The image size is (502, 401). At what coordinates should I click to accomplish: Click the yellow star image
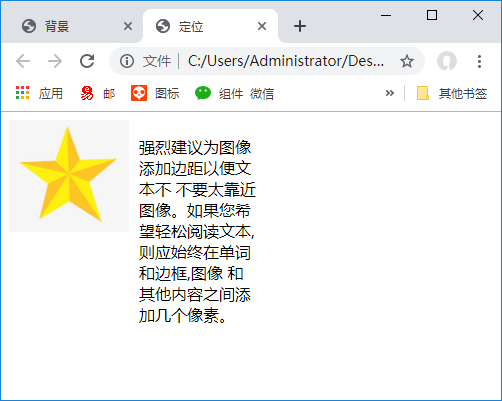69,176
